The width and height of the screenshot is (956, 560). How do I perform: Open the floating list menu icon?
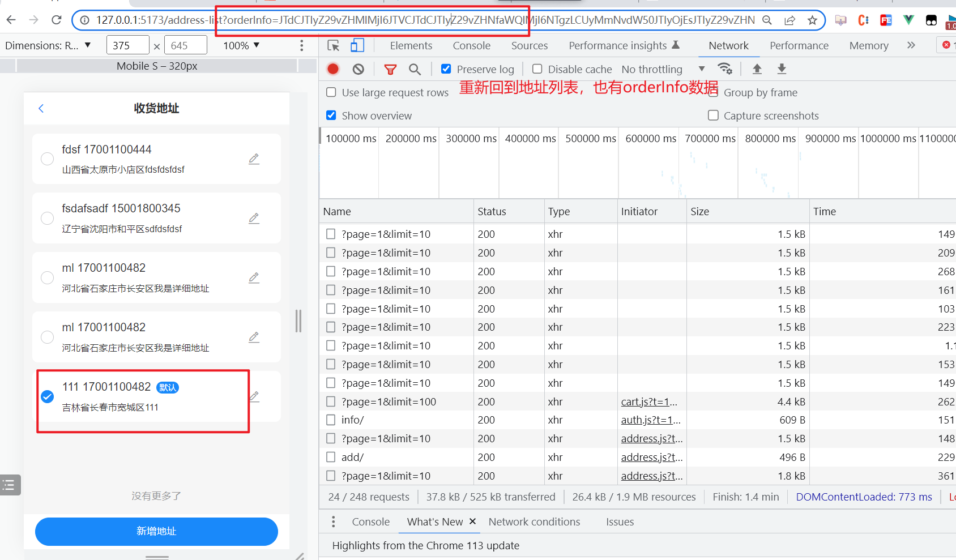click(10, 485)
